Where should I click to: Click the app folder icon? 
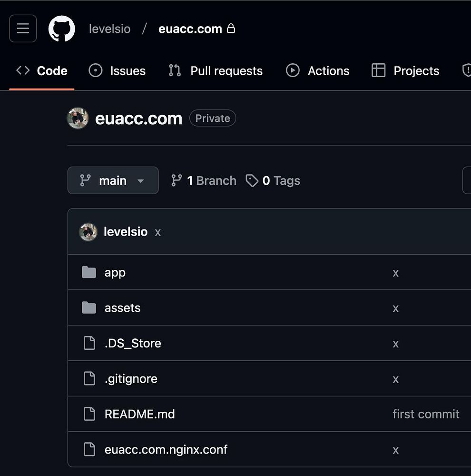89,272
